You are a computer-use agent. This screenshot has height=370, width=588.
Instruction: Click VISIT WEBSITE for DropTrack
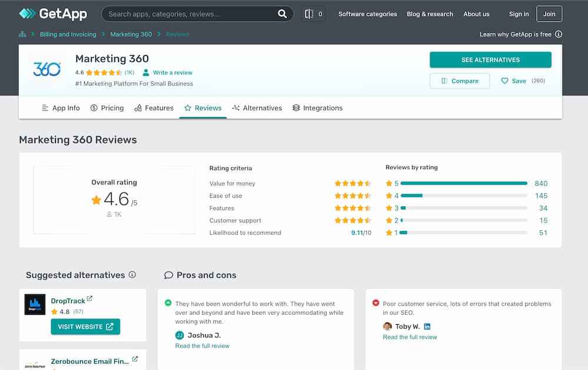85,327
